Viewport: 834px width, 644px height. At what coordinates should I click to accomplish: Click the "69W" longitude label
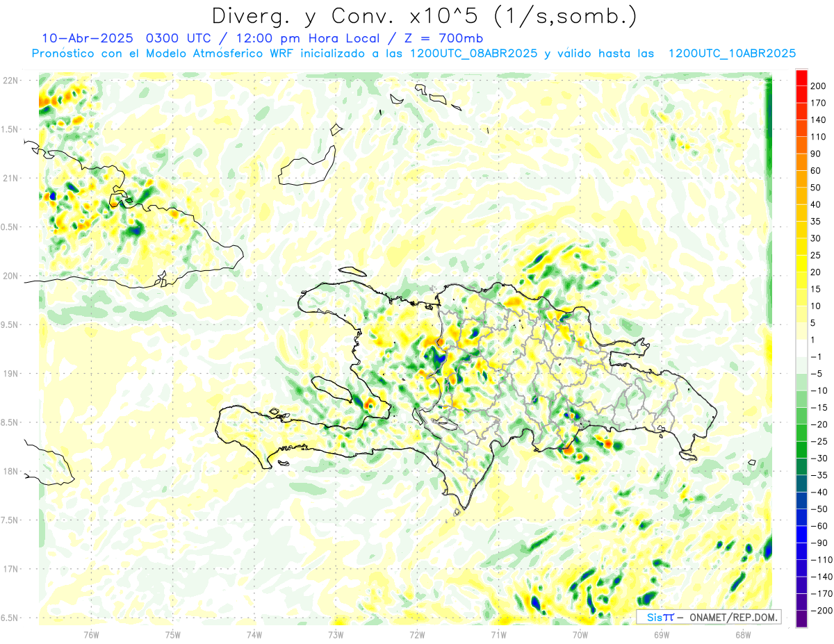click(662, 634)
